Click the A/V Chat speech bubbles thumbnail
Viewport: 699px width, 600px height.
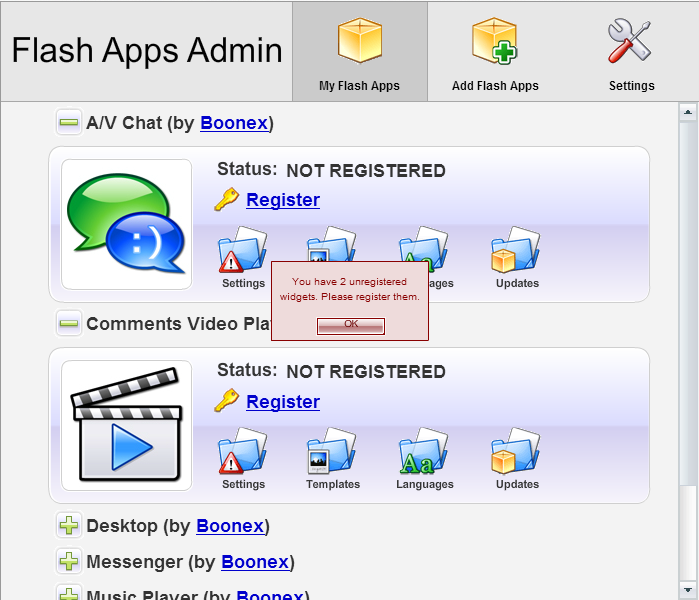coord(126,225)
